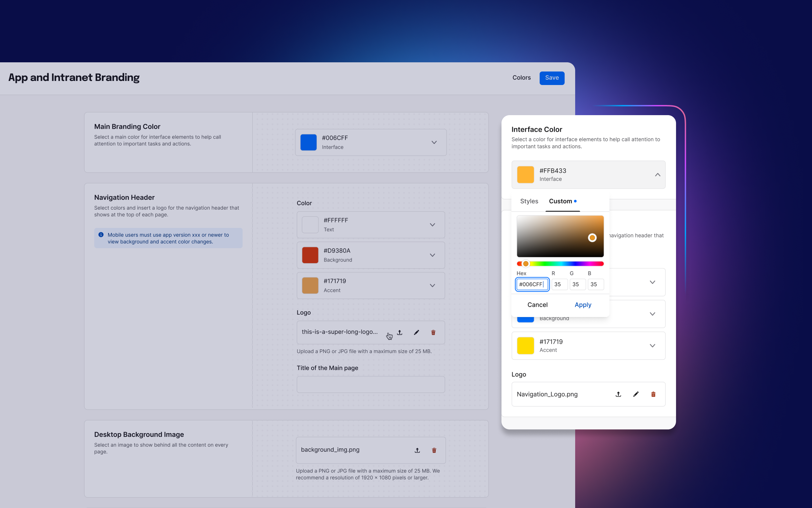Select the Custom tab
This screenshot has width=812, height=508.
pos(561,201)
